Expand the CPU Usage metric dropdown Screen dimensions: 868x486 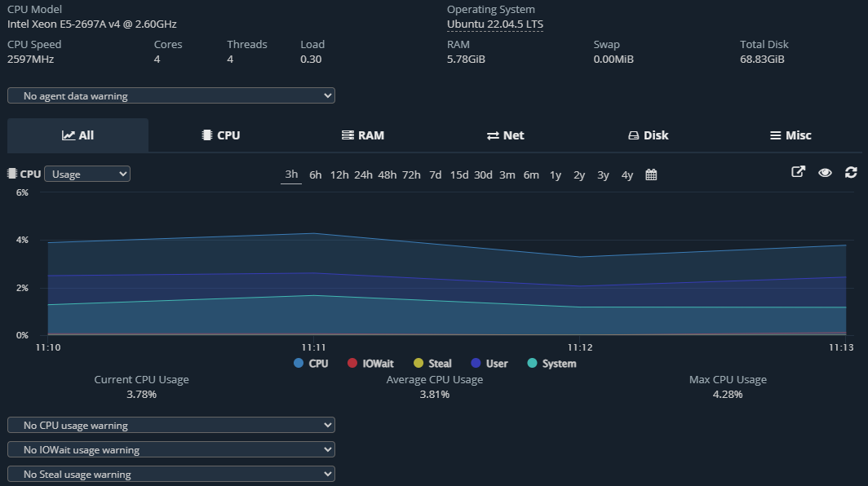coord(87,174)
